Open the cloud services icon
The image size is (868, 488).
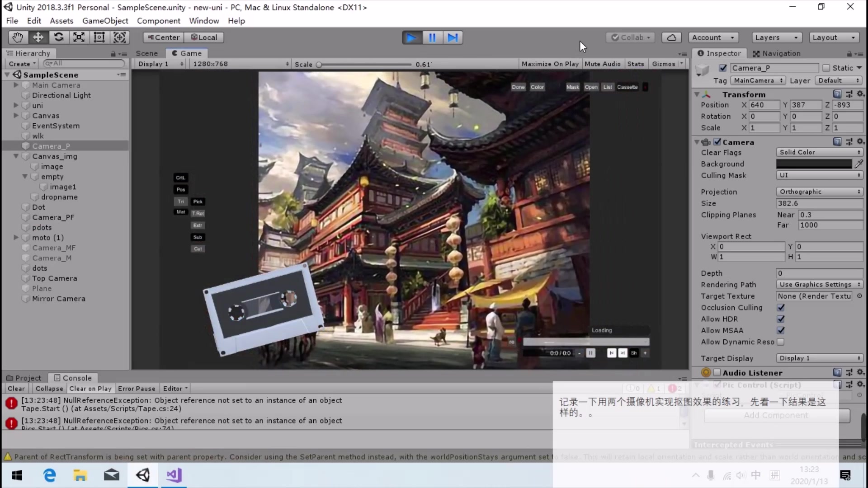pos(671,38)
